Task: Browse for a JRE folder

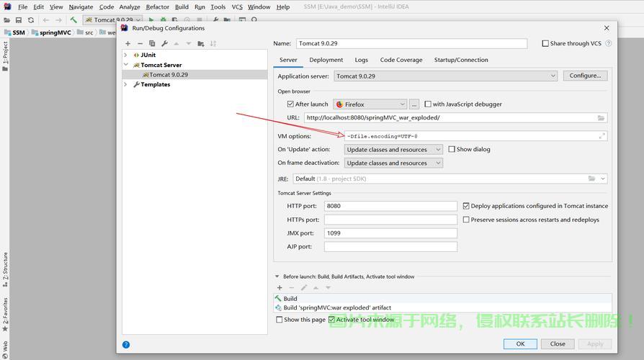Action: pyautogui.click(x=592, y=179)
